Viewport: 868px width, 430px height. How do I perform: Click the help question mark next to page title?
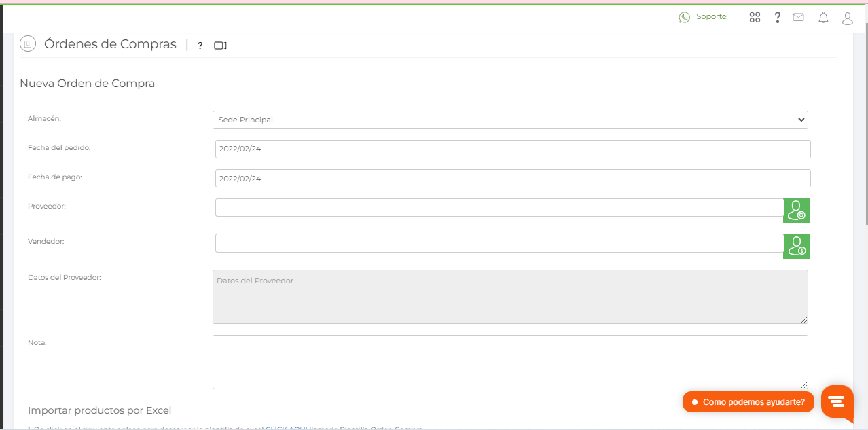pyautogui.click(x=199, y=46)
